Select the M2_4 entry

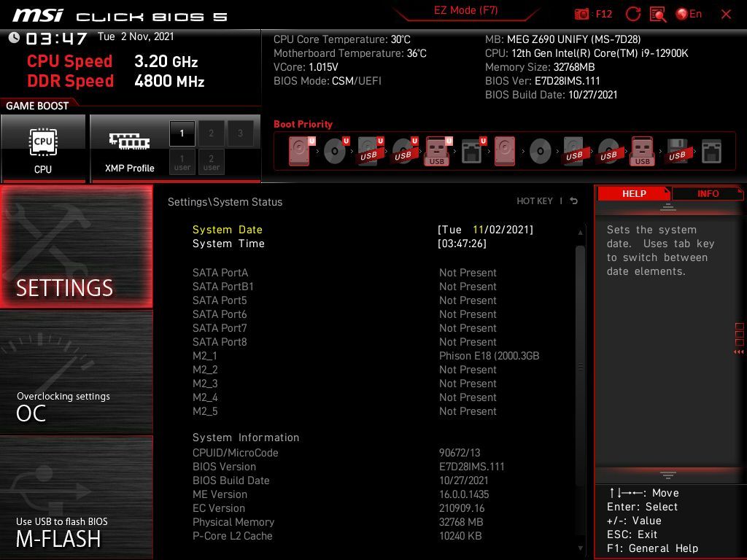click(x=205, y=397)
